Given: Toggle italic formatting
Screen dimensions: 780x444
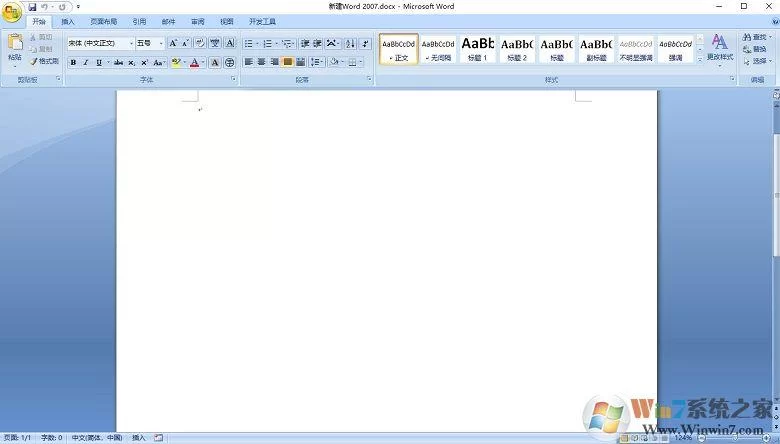Looking at the screenshot, I should coord(86,63).
